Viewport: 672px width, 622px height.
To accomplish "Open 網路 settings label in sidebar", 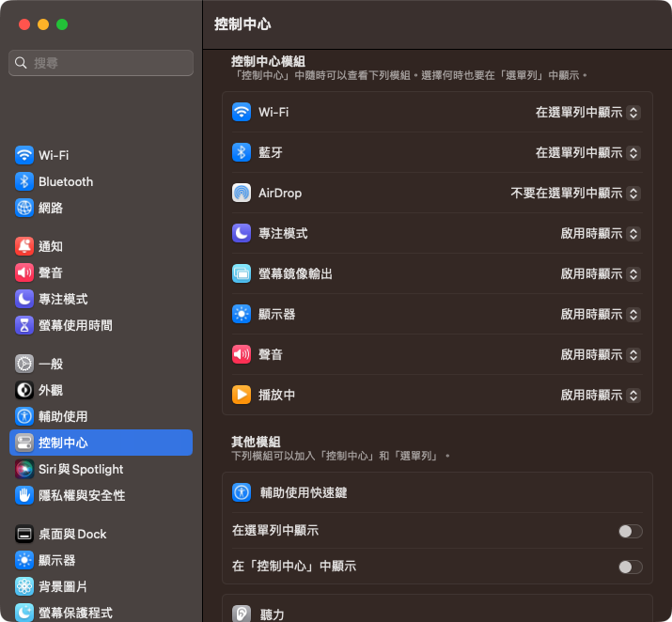I will [51, 208].
